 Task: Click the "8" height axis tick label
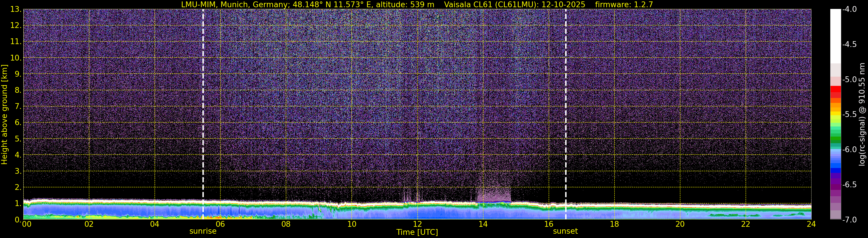click(18, 90)
